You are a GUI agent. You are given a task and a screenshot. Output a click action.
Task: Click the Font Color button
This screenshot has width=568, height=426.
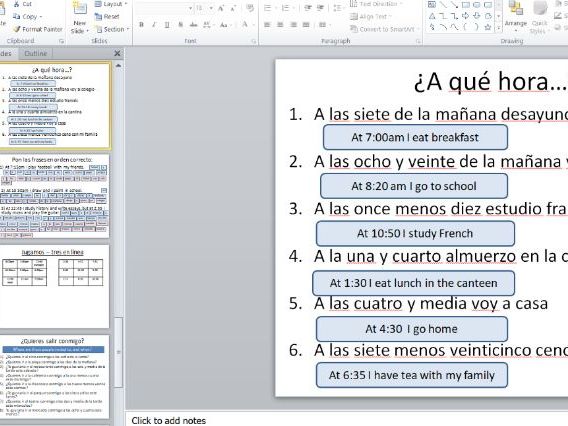click(245, 25)
